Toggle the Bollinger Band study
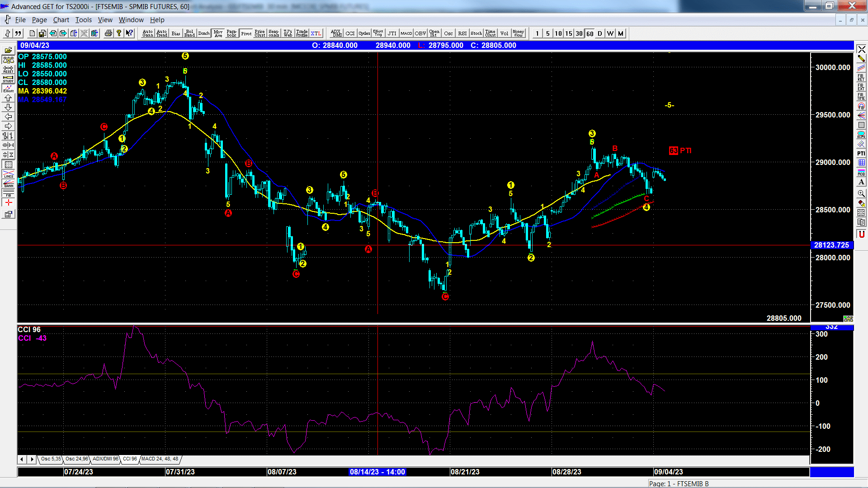The width and height of the screenshot is (868, 488). click(190, 33)
